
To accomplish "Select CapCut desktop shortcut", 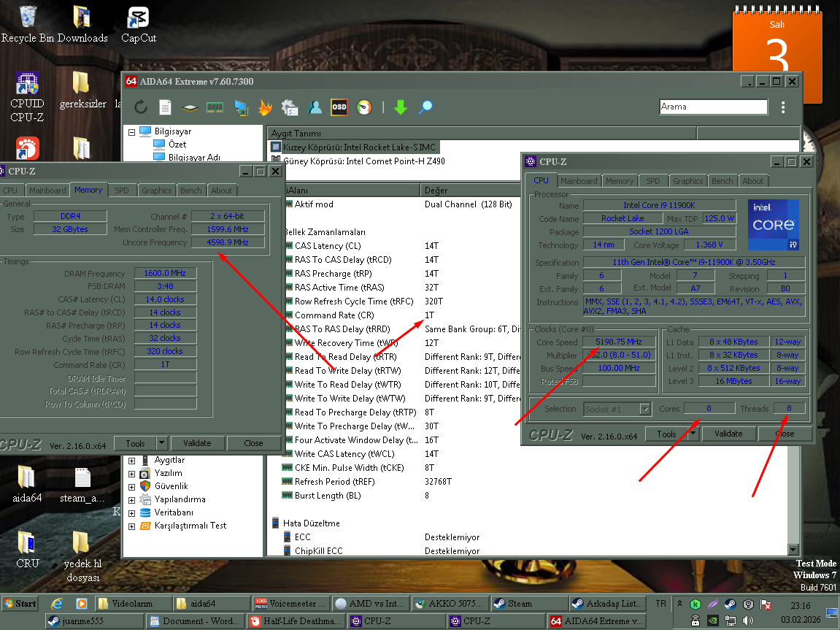I will [x=138, y=24].
